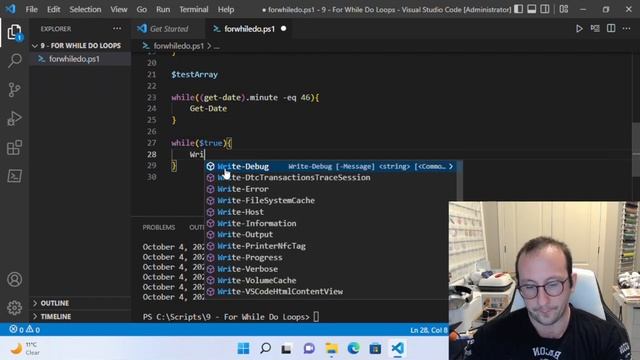Select forwhiledo.ps1 in the Explorer tree
This screenshot has width=640, height=360.
click(x=80, y=59)
